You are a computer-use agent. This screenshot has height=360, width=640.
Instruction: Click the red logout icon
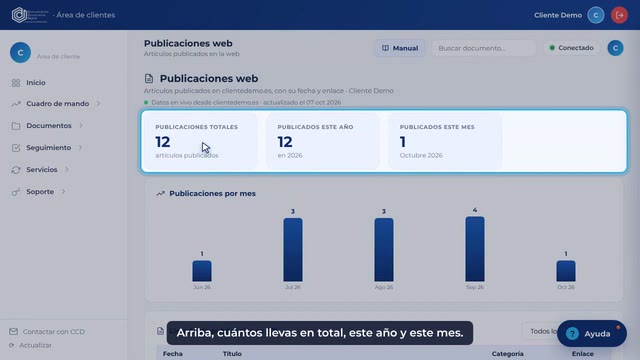[x=619, y=15]
